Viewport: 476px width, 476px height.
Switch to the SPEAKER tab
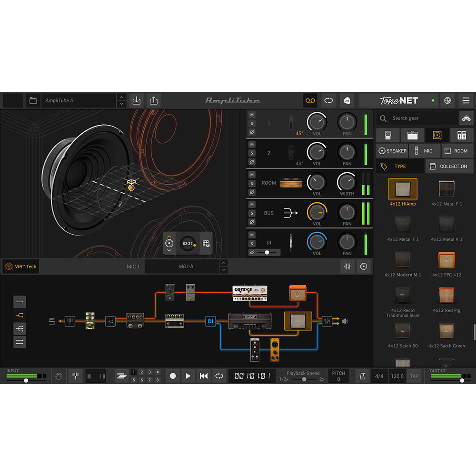point(393,151)
